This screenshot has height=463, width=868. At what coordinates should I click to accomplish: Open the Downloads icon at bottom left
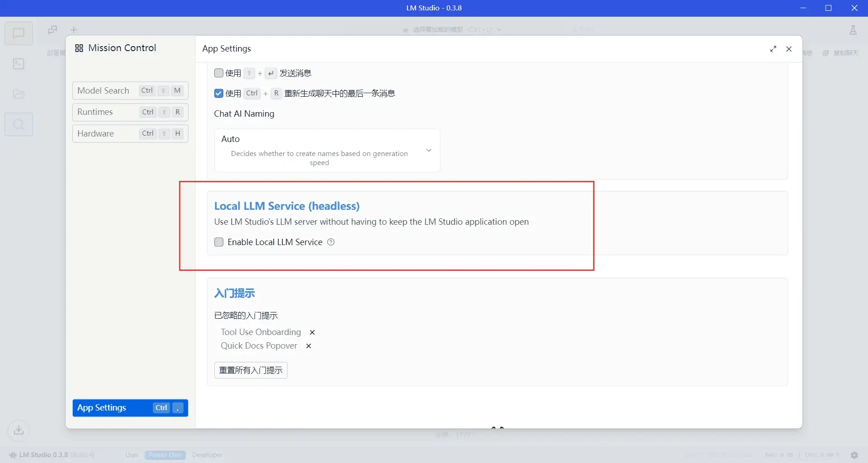click(x=19, y=430)
